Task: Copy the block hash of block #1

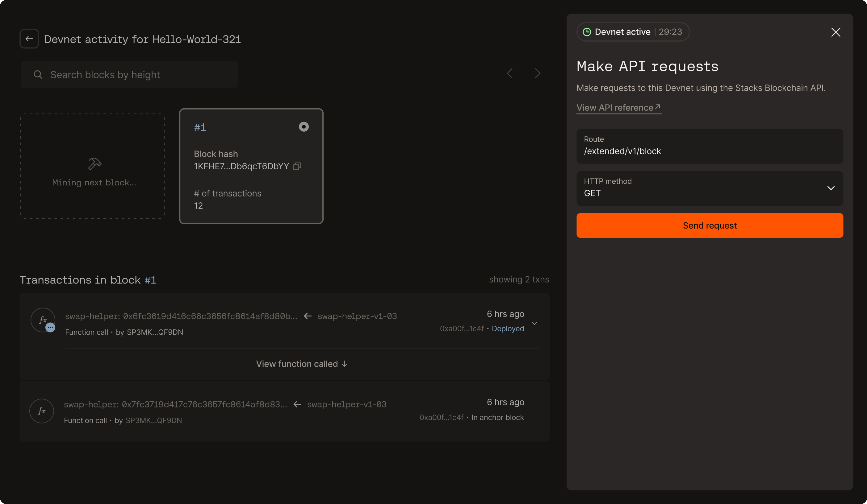Action: (297, 166)
